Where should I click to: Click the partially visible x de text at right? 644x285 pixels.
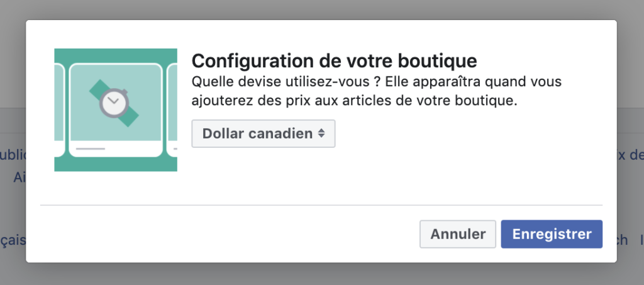[x=631, y=155]
